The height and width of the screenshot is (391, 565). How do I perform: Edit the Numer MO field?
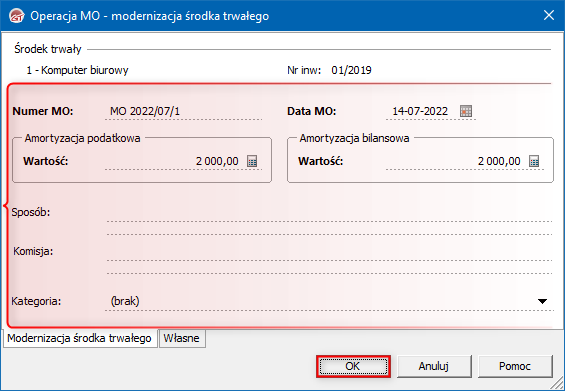click(184, 111)
